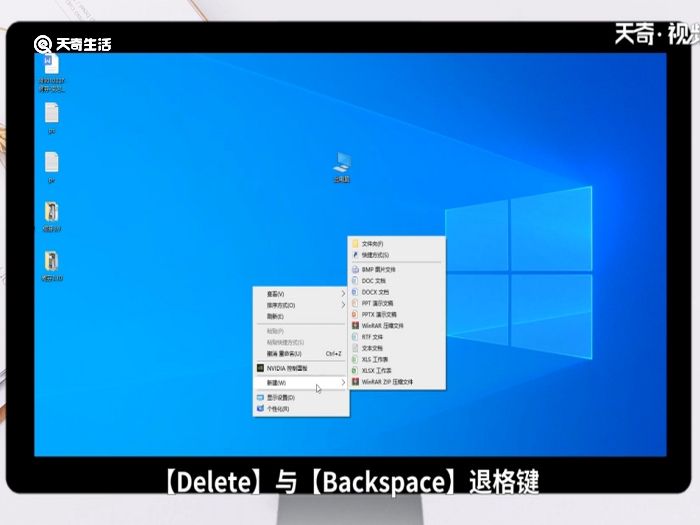This screenshot has width=700, height=525.
Task: Select the This PC desktop icon
Action: pyautogui.click(x=342, y=168)
